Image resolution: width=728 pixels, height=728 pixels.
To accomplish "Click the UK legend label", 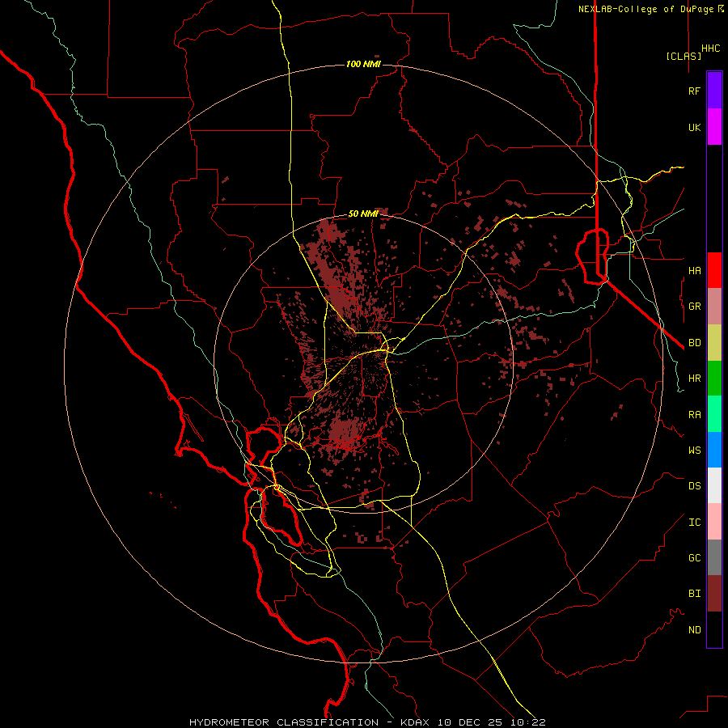I will point(694,127).
